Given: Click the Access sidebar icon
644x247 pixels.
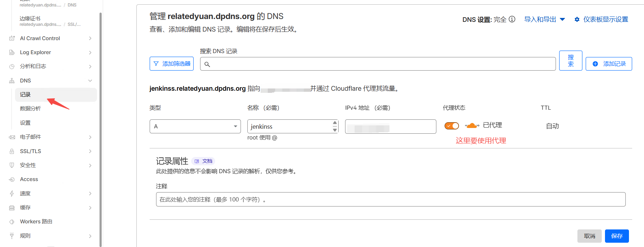Looking at the screenshot, I should (12, 179).
